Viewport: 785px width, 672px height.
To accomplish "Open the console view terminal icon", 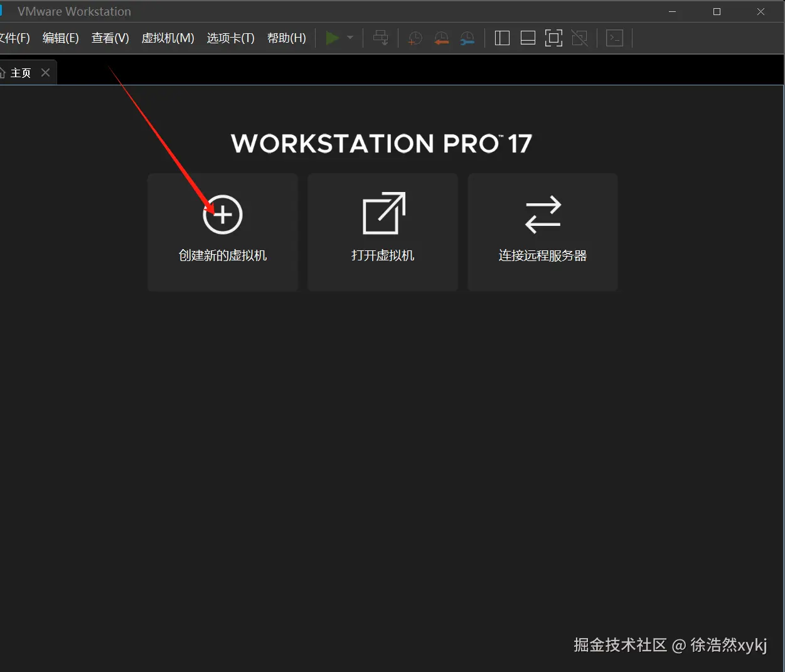I will pyautogui.click(x=614, y=38).
